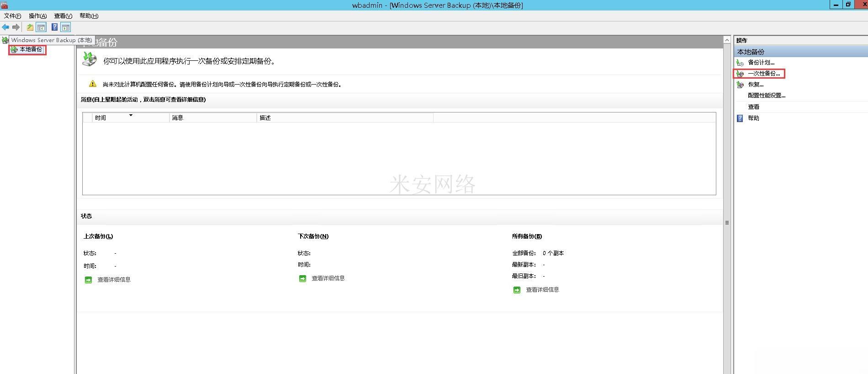The height and width of the screenshot is (374, 868).
Task: Click the 帮助 question mark icon in actions pane
Action: pos(740,118)
